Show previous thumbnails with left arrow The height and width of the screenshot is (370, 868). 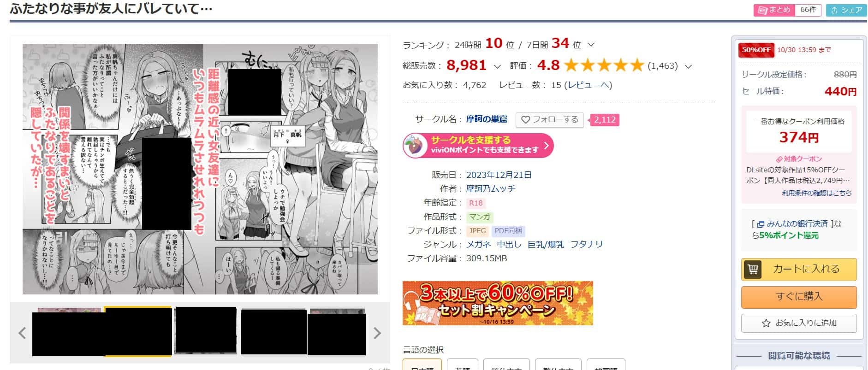(22, 333)
